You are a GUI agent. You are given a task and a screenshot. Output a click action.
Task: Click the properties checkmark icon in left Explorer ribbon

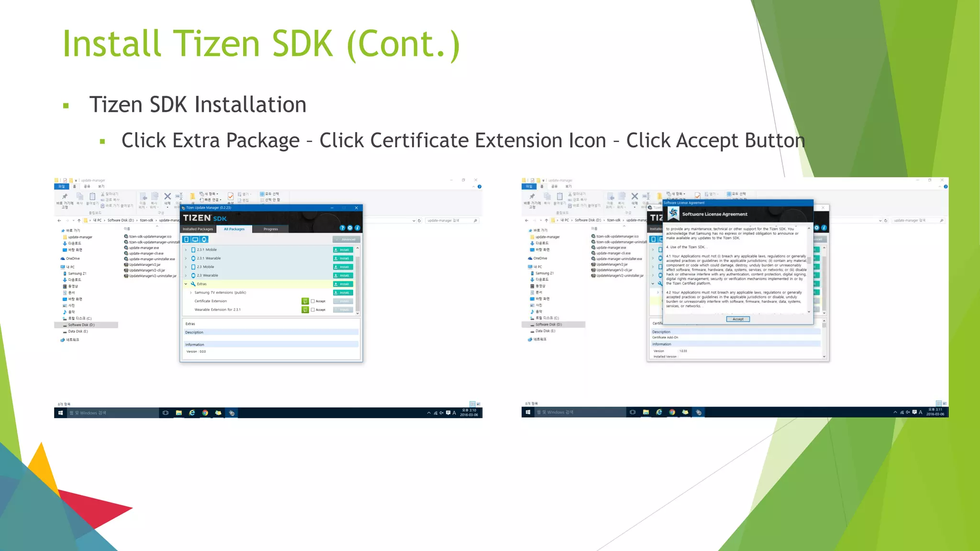point(231,196)
